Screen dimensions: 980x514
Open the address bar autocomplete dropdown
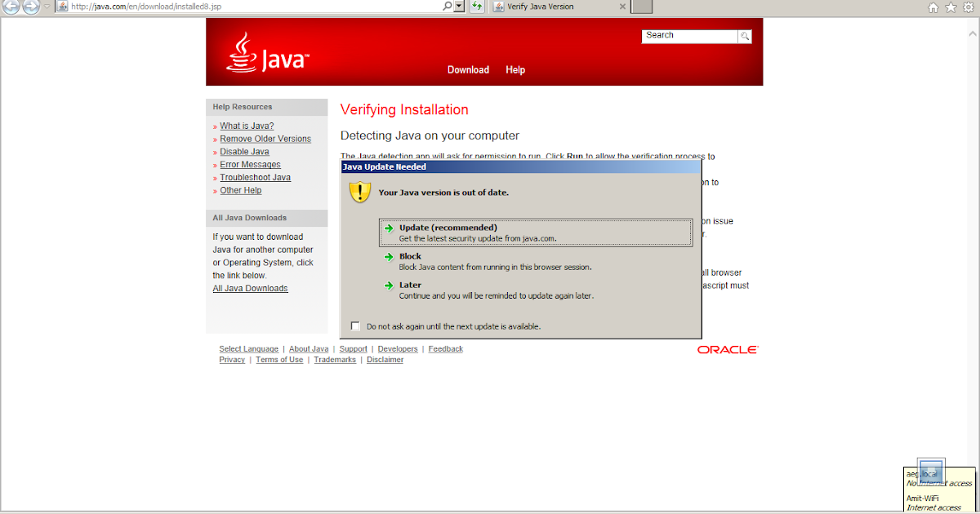[459, 7]
